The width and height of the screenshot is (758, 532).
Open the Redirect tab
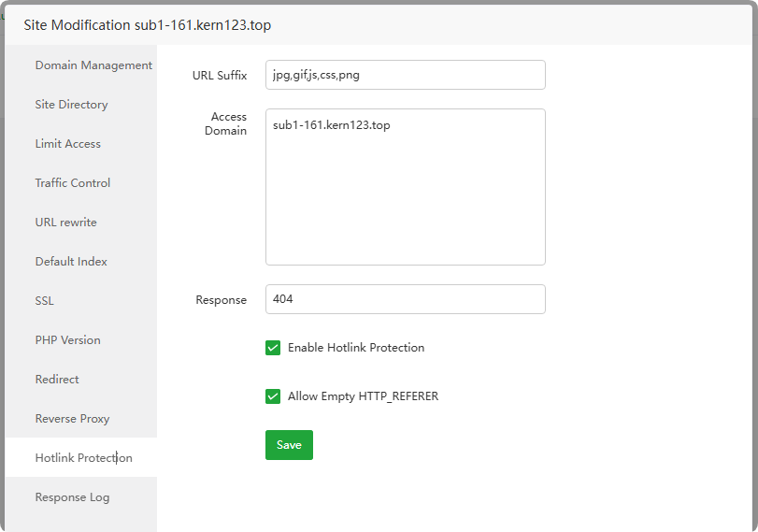pyautogui.click(x=57, y=380)
